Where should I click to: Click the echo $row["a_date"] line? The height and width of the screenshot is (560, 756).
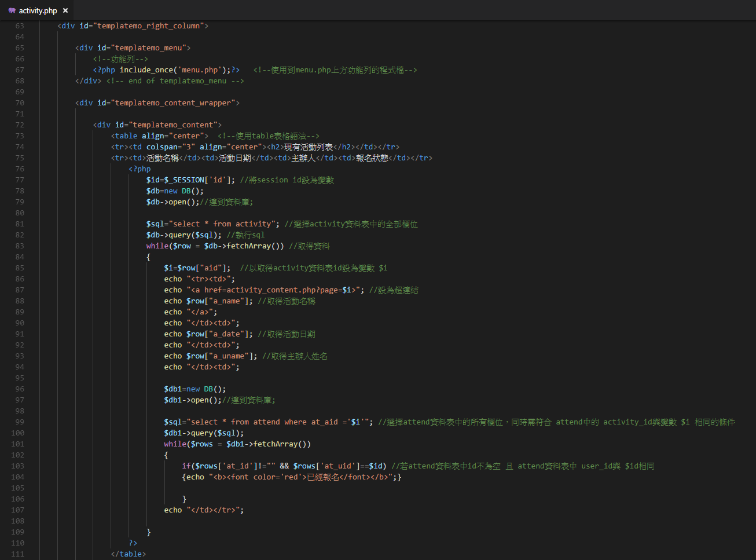click(208, 334)
